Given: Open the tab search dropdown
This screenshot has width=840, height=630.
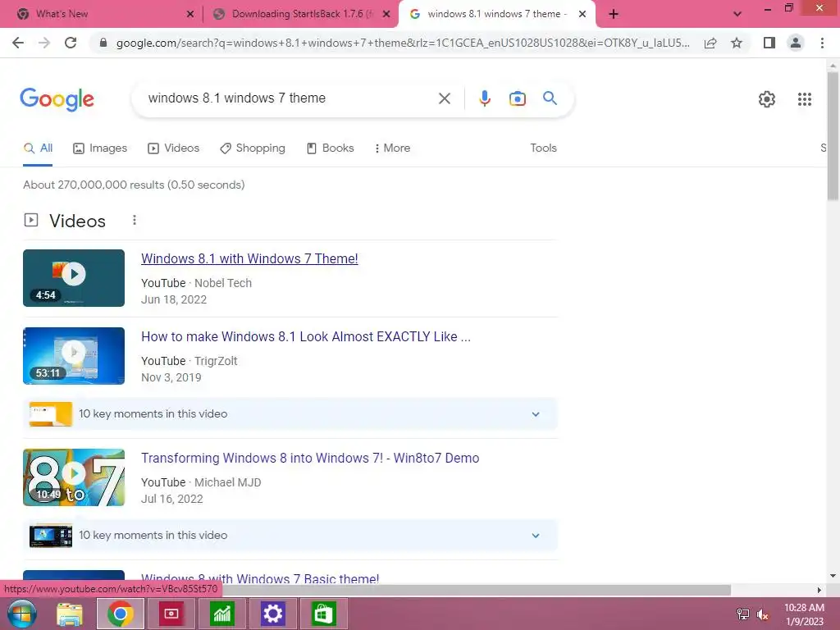Looking at the screenshot, I should [737, 14].
